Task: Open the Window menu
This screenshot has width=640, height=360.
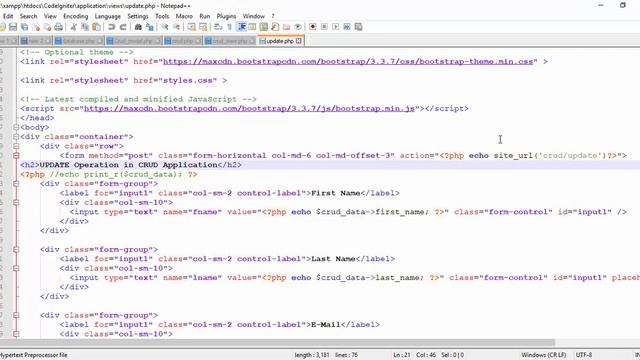Action: [253, 16]
